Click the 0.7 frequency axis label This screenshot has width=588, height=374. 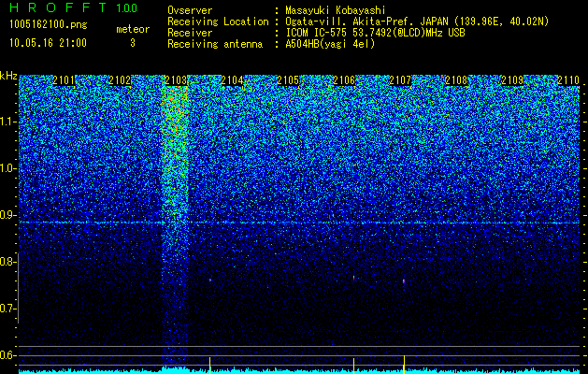7,309
